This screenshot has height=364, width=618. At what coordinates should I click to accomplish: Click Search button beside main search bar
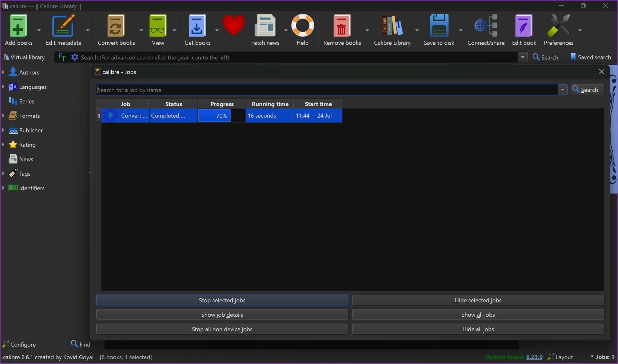(x=545, y=57)
